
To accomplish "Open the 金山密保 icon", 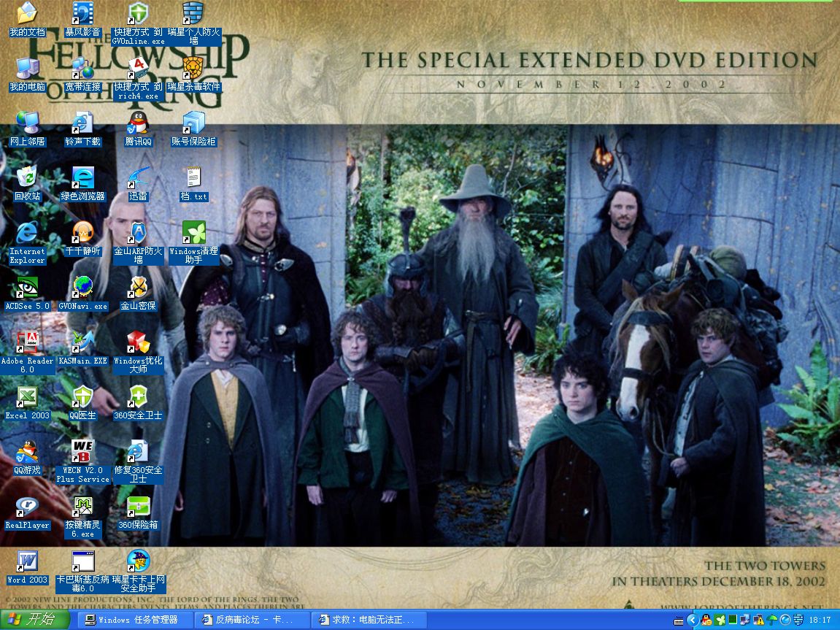I will [138, 293].
